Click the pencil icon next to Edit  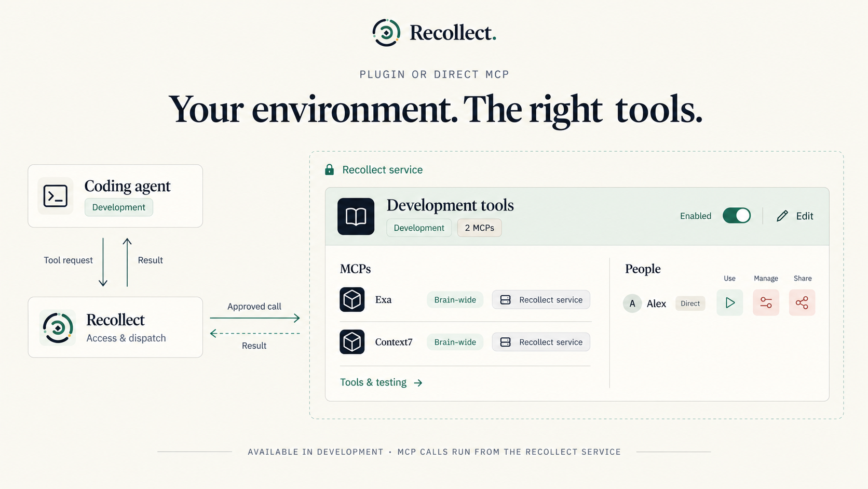coord(782,216)
